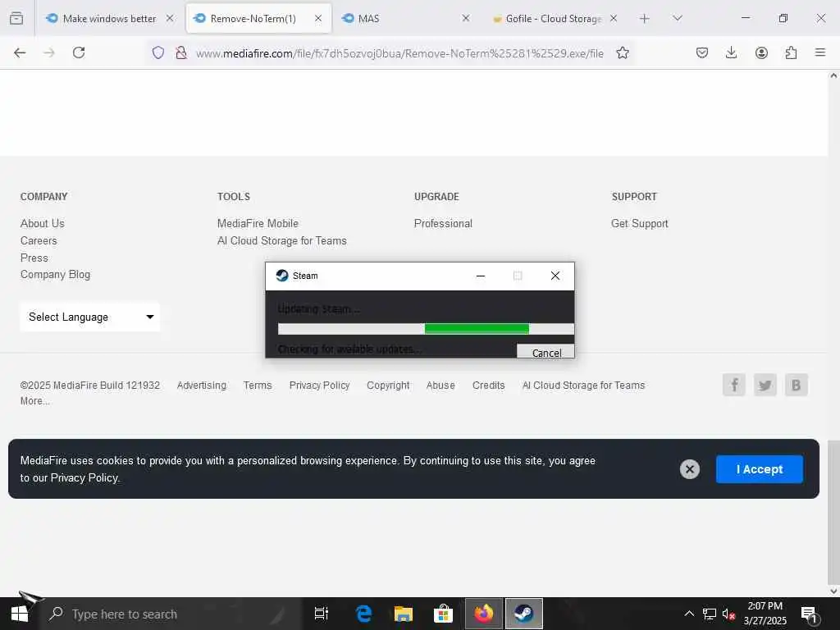Close the Make windows better tab

[170, 18]
